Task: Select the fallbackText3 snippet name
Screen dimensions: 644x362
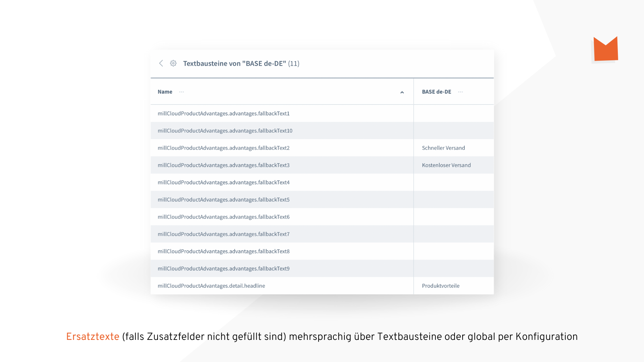Action: click(x=223, y=165)
